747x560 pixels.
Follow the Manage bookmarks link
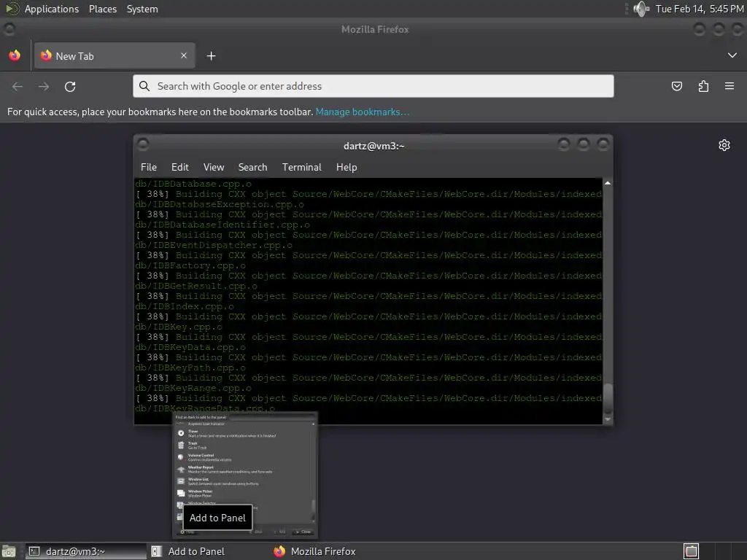point(362,112)
